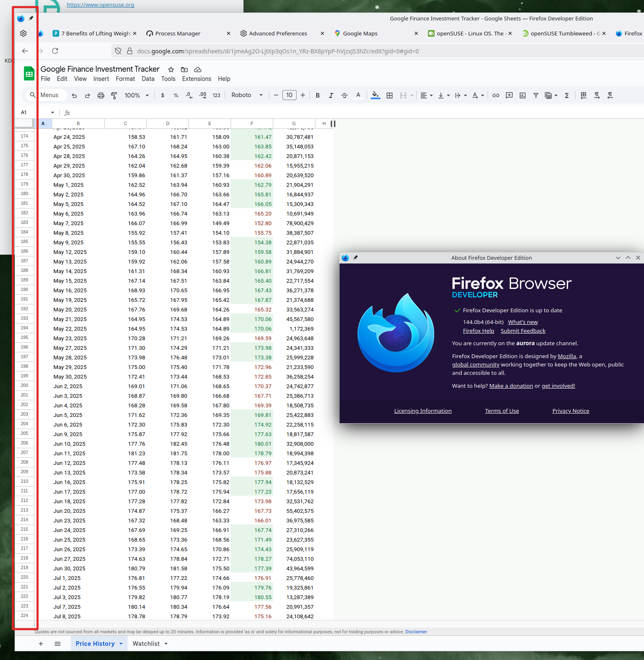Select the Paint format tool
This screenshot has width=644, height=660.
point(114,95)
